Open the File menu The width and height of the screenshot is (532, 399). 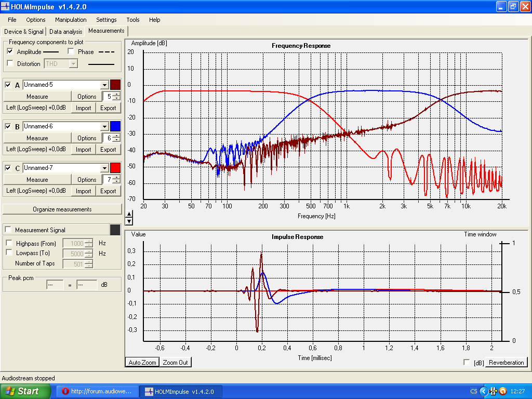click(12, 20)
